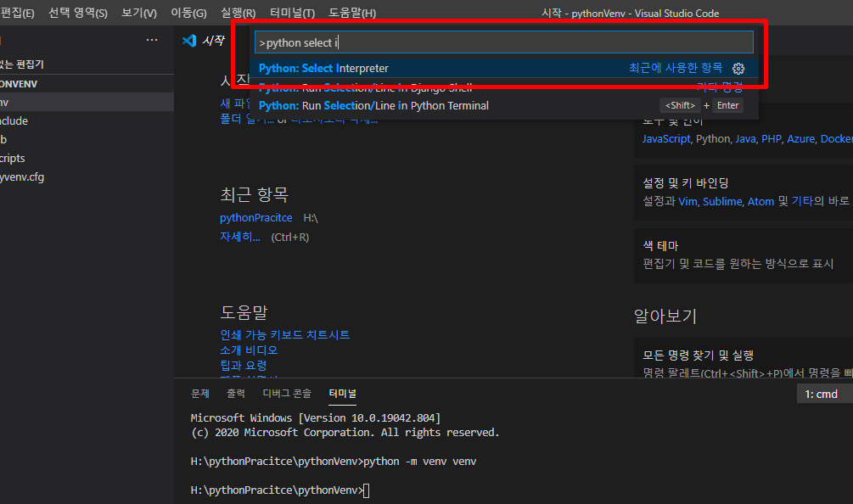Image resolution: width=853 pixels, height=504 pixels.
Task: Click the Java language link
Action: point(745,138)
